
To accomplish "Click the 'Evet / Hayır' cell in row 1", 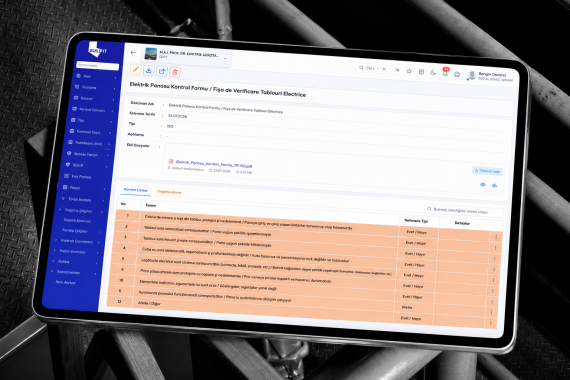I will coord(417,232).
